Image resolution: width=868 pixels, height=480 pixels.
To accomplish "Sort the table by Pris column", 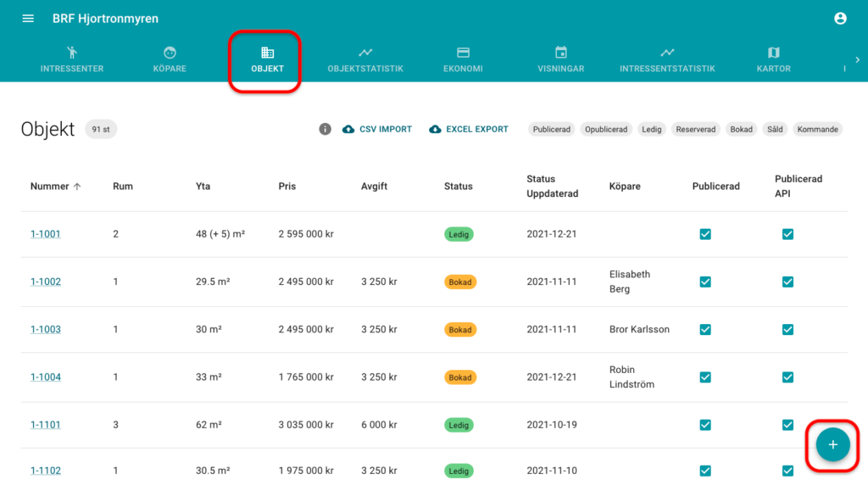I will coord(288,187).
